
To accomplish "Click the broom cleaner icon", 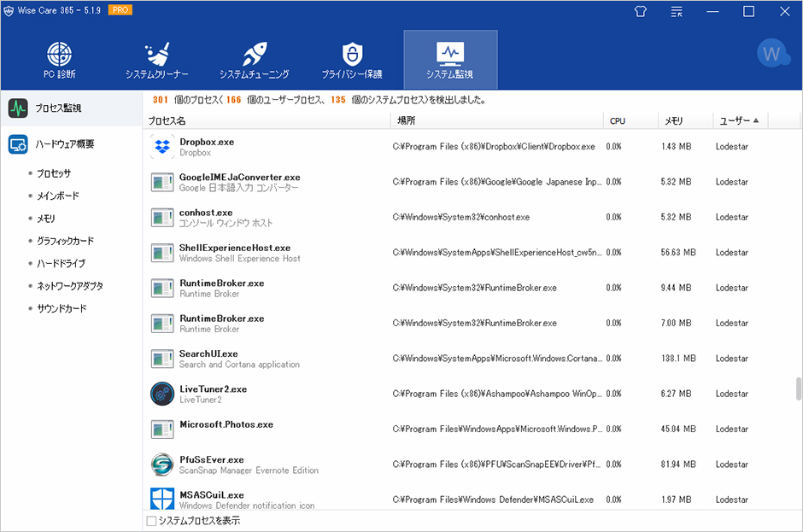I will pos(157,53).
